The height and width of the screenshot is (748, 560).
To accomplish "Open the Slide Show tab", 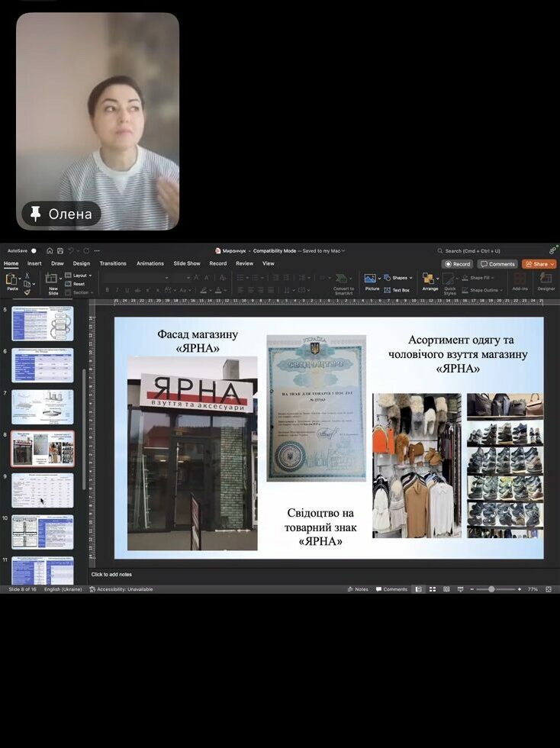I will [186, 263].
